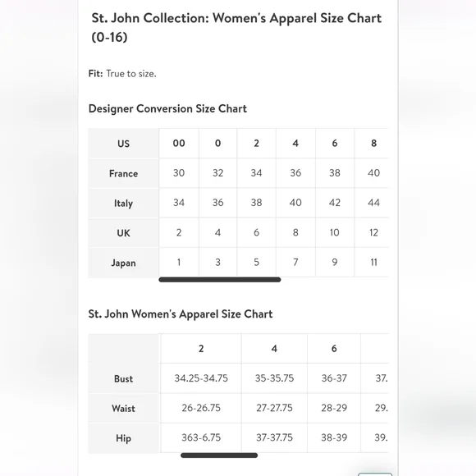Screen dimensions: 476x476
Task: Click the US 00 size column header
Action: 179,144
